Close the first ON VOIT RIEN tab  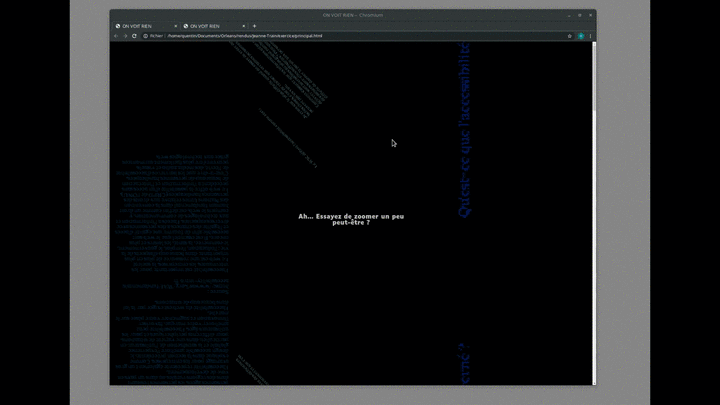pos(175,26)
